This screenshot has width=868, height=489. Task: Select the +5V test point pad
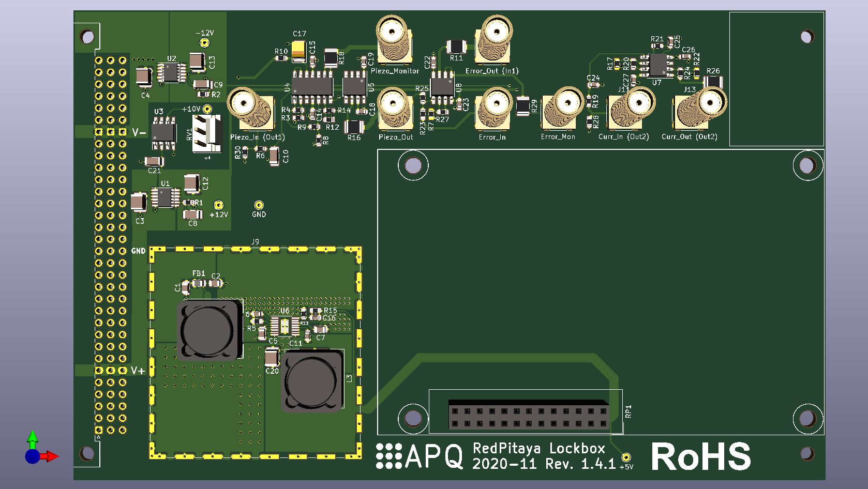pos(626,457)
